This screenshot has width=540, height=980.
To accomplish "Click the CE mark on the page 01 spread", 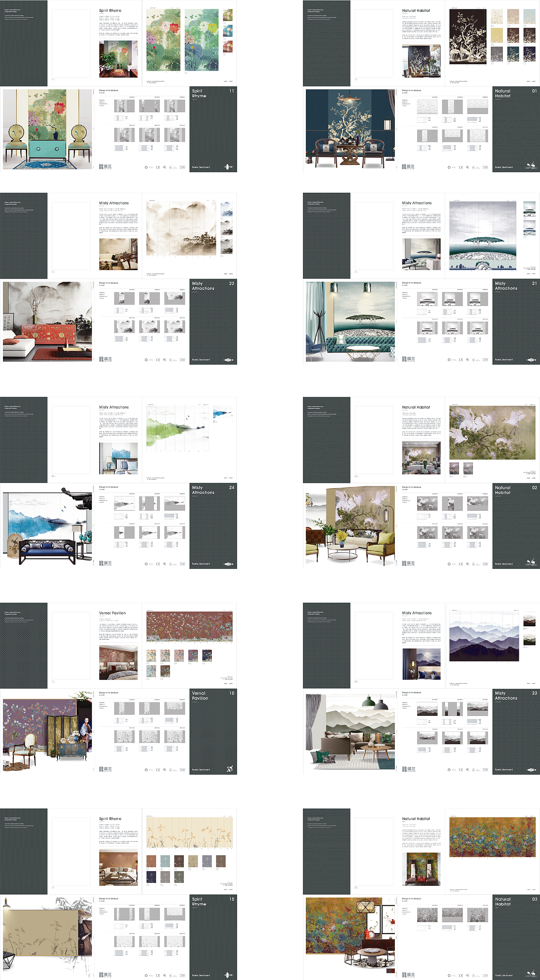I will coord(461,167).
